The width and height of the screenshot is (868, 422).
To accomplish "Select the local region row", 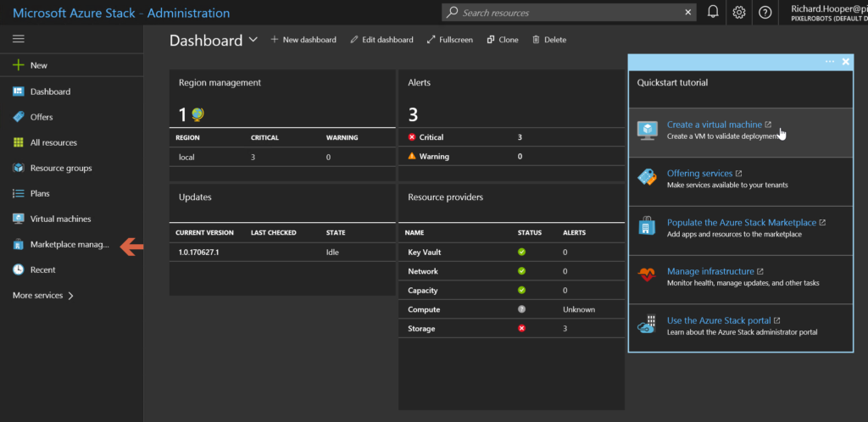I will [x=282, y=157].
